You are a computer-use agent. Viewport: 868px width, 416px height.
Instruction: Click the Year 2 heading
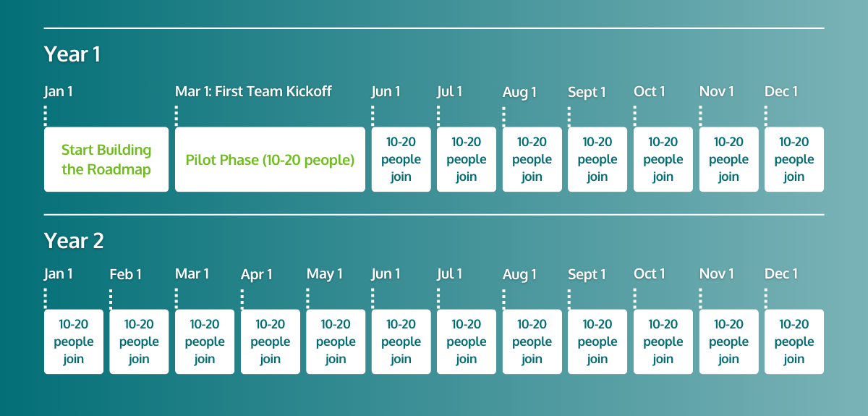coord(74,240)
